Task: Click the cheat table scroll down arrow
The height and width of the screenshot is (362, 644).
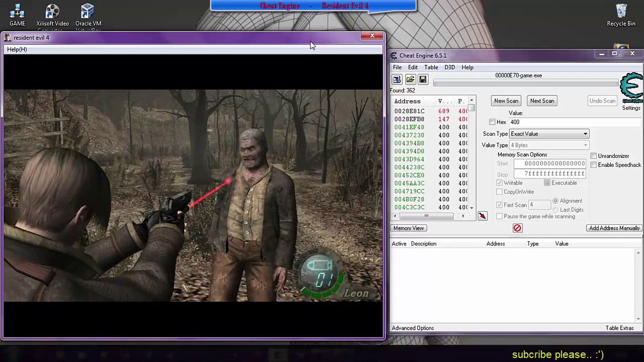Action: pos(639,318)
